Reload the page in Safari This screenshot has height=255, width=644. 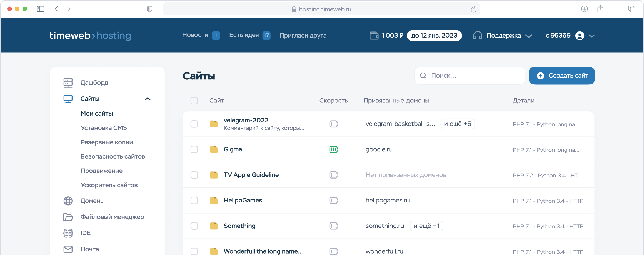pos(474,9)
